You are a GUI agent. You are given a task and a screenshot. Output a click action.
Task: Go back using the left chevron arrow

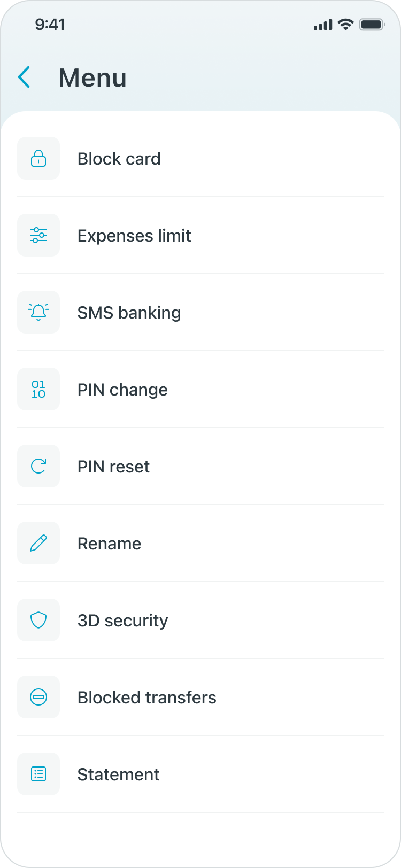coord(25,77)
